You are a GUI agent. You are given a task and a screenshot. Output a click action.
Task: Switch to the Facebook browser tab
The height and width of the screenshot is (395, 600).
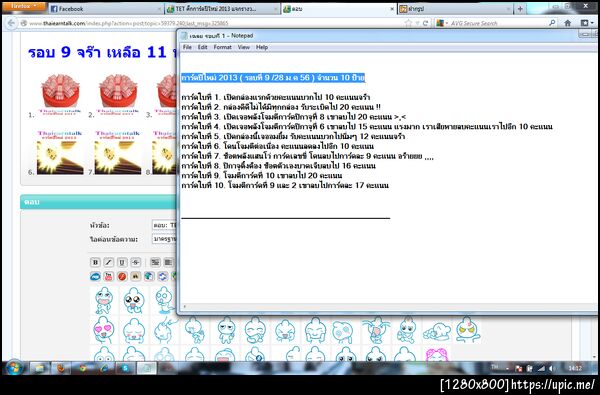pos(106,8)
